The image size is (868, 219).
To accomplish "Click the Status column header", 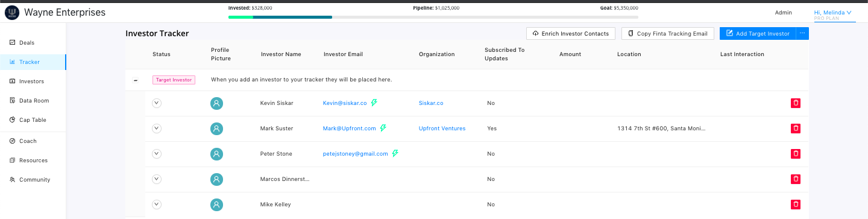I will 162,54.
